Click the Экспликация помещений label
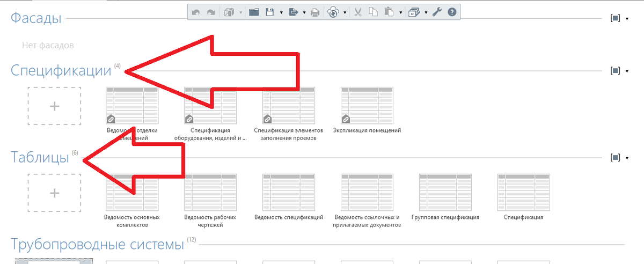 tap(367, 130)
